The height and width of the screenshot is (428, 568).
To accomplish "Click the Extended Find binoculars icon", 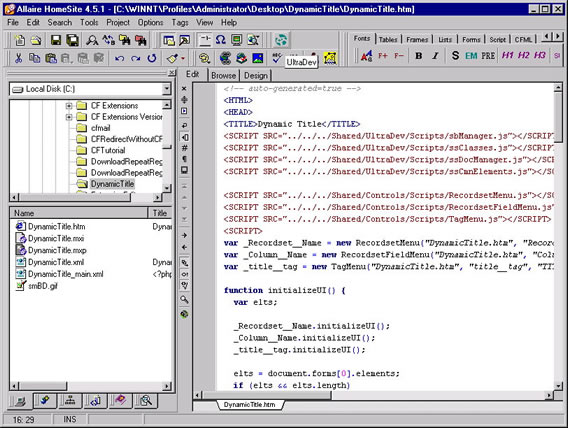I will click(x=125, y=40).
